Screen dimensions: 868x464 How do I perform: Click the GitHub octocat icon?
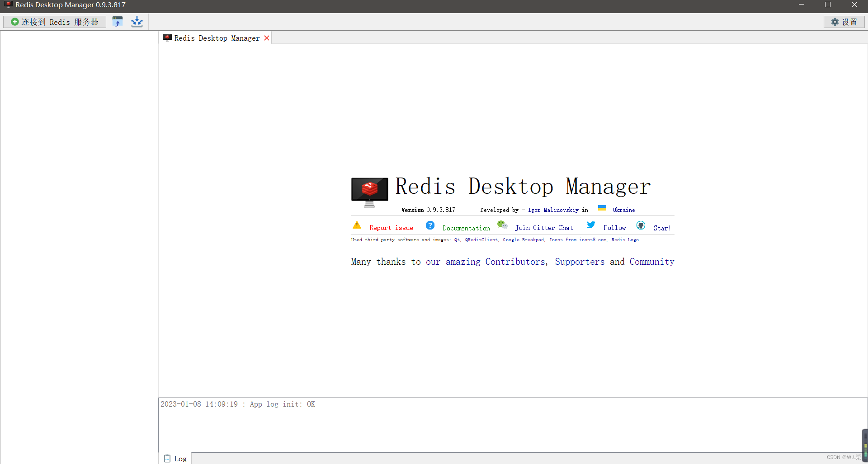pos(641,225)
